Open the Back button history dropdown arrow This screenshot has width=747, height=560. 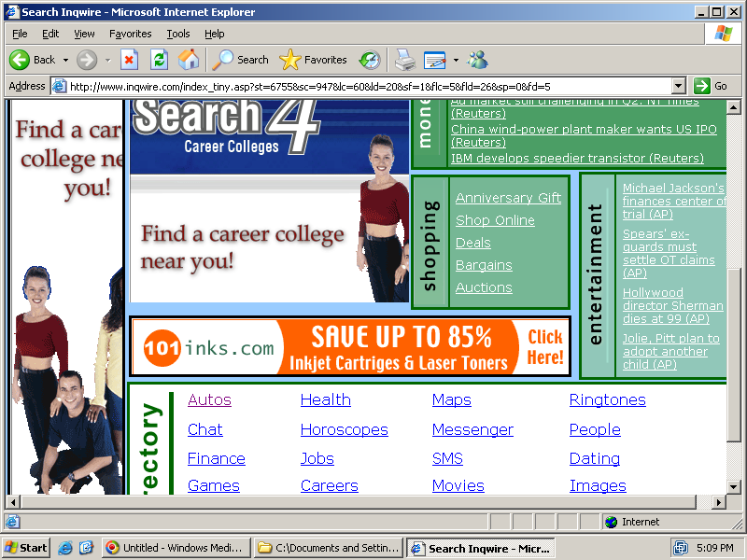coord(65,60)
